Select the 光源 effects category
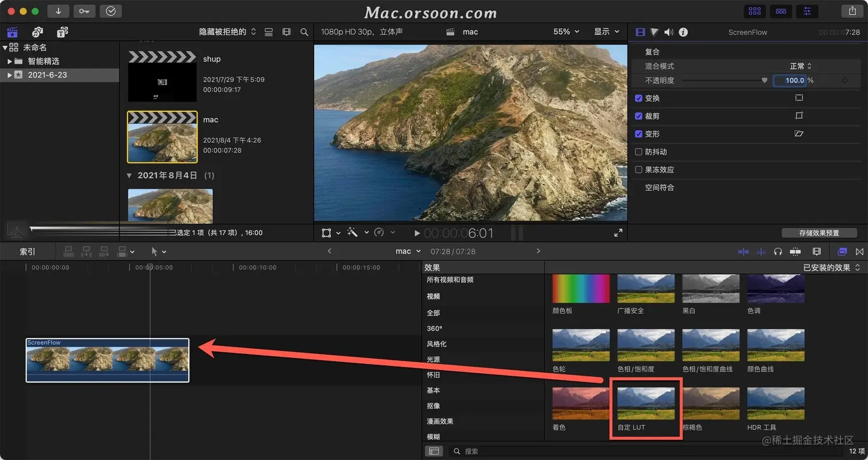Image resolution: width=868 pixels, height=460 pixels. pyautogui.click(x=433, y=360)
